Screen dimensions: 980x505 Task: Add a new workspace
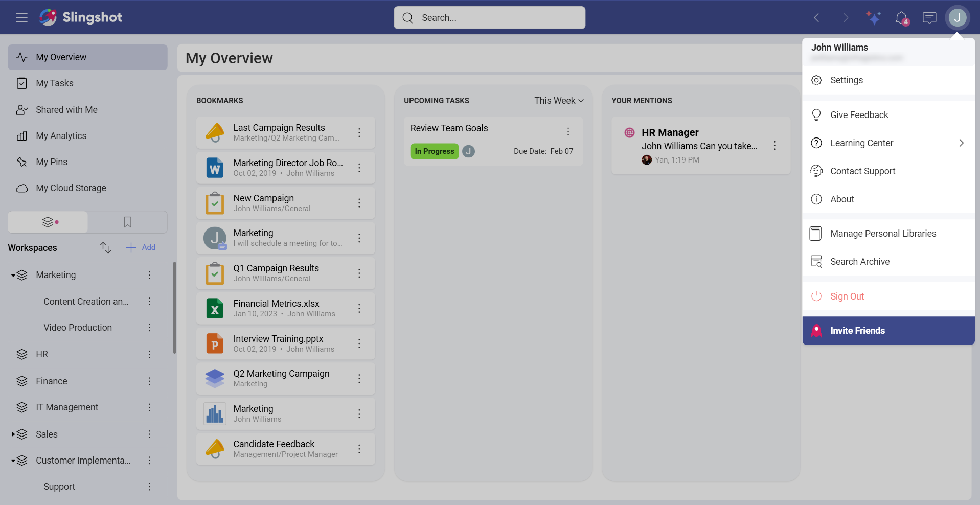pyautogui.click(x=141, y=247)
